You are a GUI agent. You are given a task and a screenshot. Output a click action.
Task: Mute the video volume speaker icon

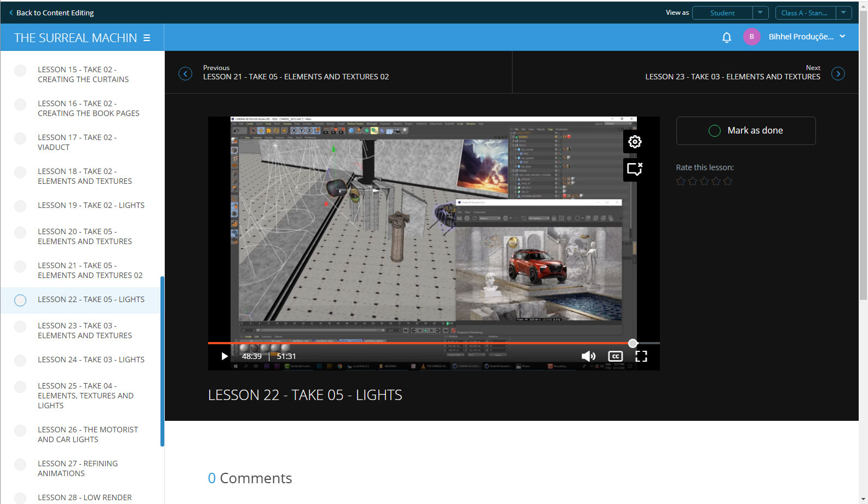click(588, 356)
